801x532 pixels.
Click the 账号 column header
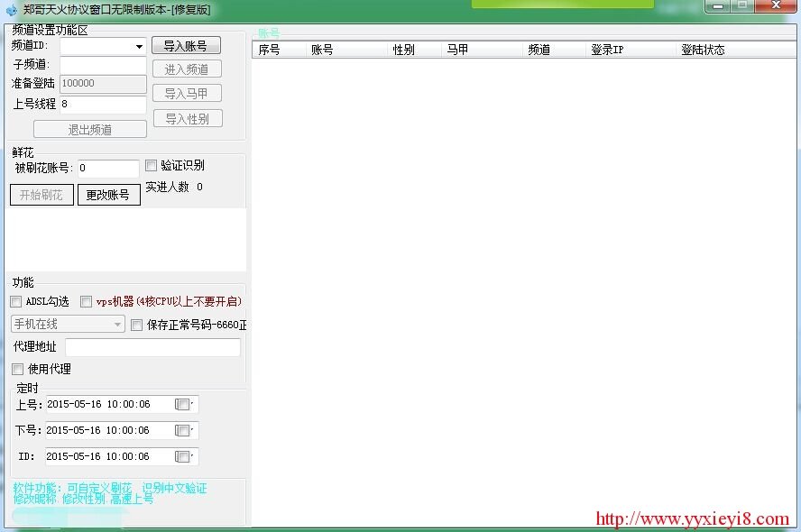click(x=322, y=50)
